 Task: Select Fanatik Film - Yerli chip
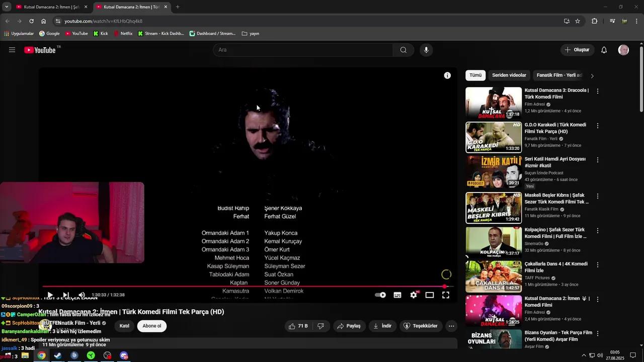pyautogui.click(x=559, y=75)
